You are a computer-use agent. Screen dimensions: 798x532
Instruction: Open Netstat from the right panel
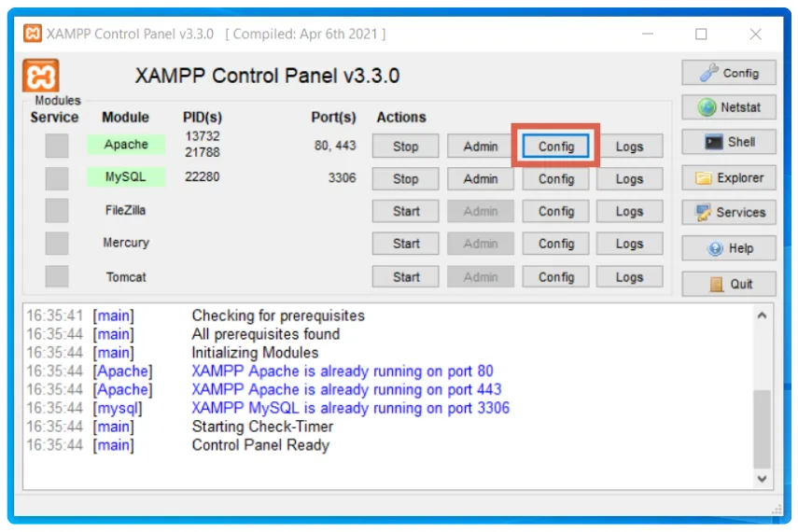coord(729,107)
